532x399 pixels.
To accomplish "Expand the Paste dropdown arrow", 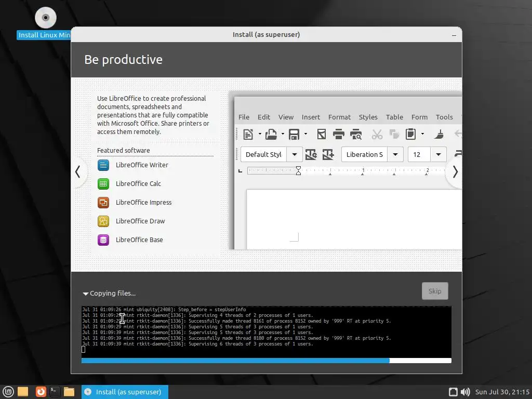I will point(422,134).
